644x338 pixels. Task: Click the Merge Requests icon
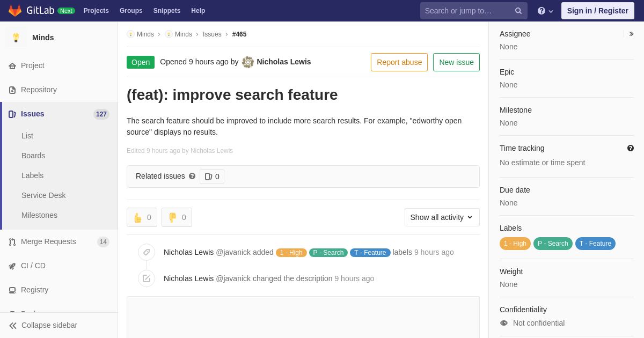12,242
